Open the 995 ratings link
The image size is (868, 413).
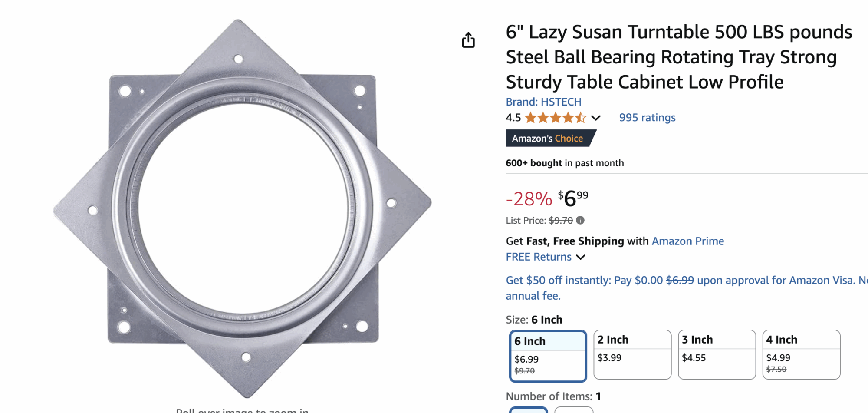(x=647, y=118)
